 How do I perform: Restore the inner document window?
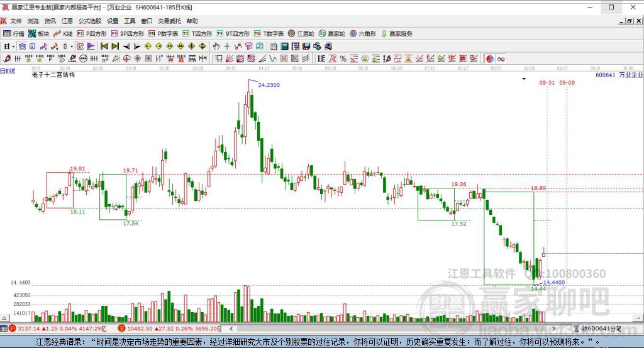point(629,21)
